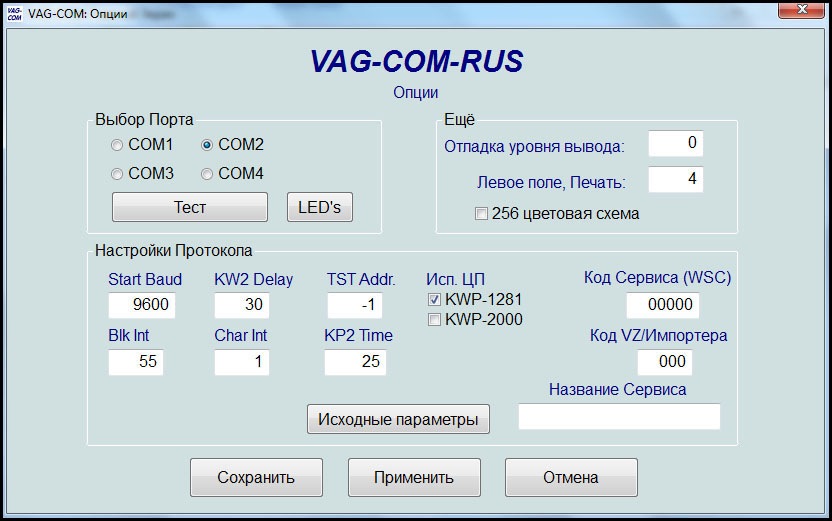Click the Тест port button
Viewport: 832px width, 521px height.
point(189,207)
